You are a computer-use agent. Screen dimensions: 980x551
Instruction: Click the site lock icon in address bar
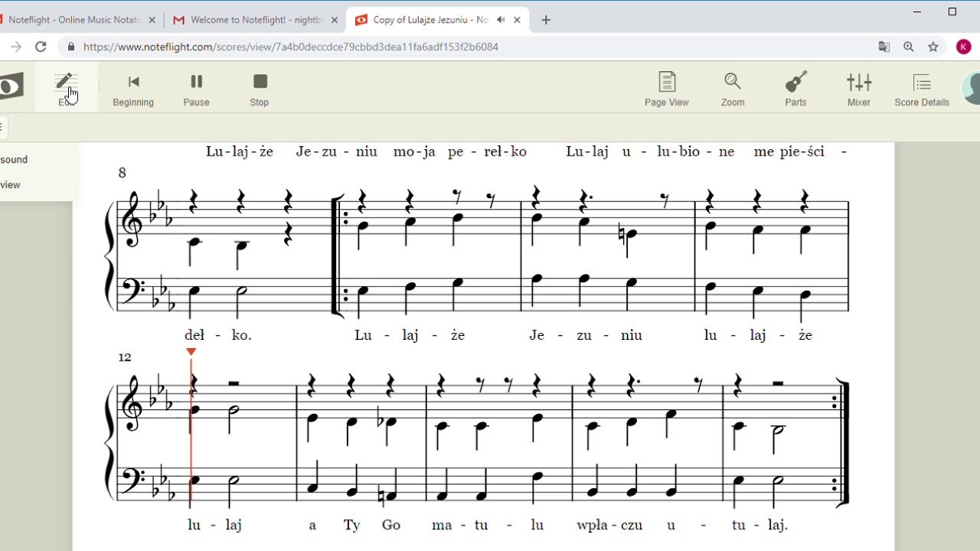[71, 47]
